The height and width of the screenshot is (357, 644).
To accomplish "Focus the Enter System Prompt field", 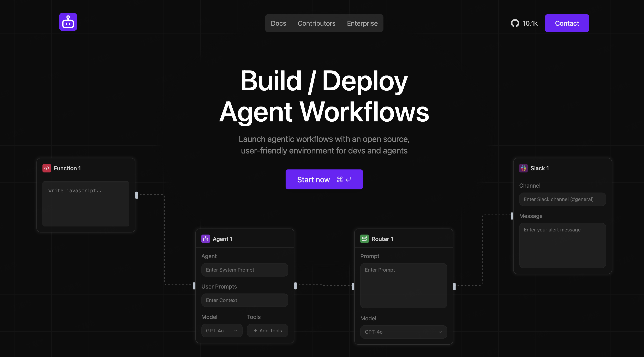I will [x=244, y=270].
